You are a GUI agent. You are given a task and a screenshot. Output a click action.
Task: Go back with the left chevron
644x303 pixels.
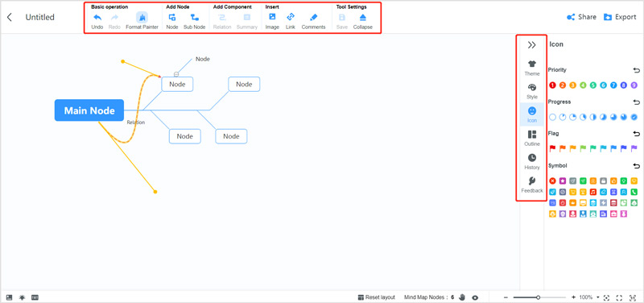(10, 17)
